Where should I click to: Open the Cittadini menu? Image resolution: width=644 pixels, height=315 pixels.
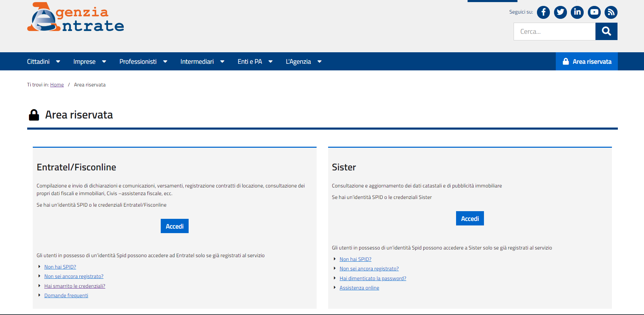(38, 62)
